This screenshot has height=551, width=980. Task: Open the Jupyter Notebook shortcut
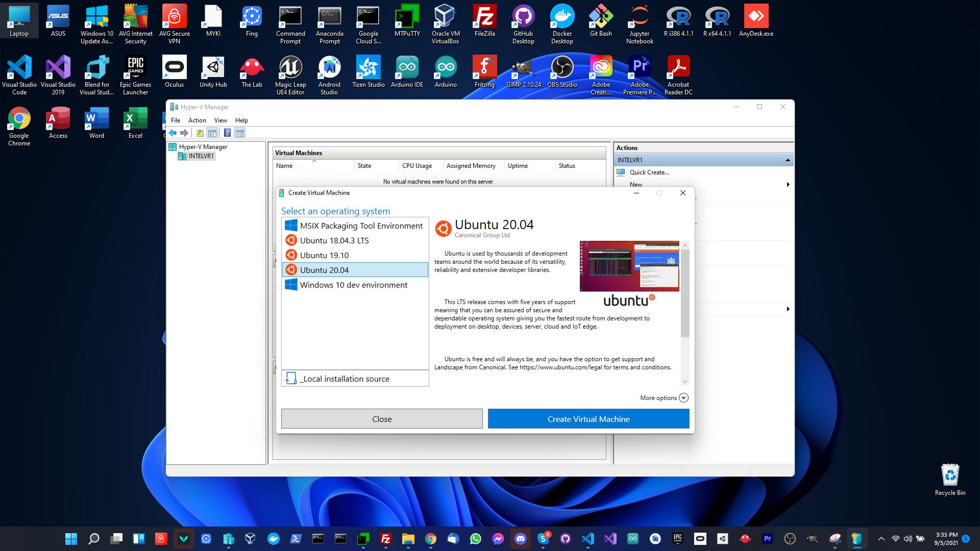click(640, 24)
